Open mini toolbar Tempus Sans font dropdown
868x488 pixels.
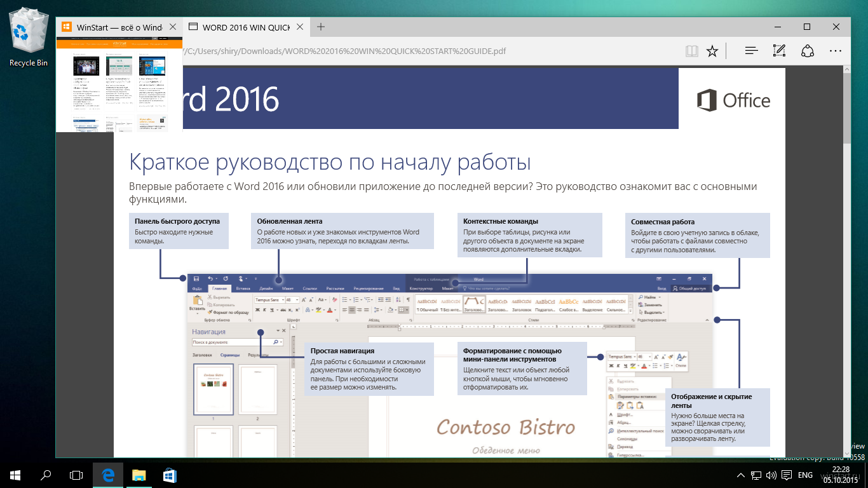pos(635,357)
